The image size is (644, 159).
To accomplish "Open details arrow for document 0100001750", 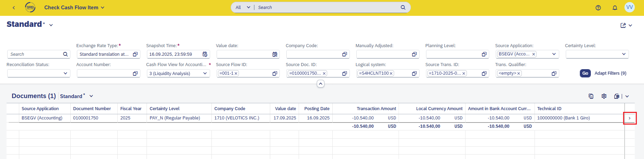I will pos(630,118).
